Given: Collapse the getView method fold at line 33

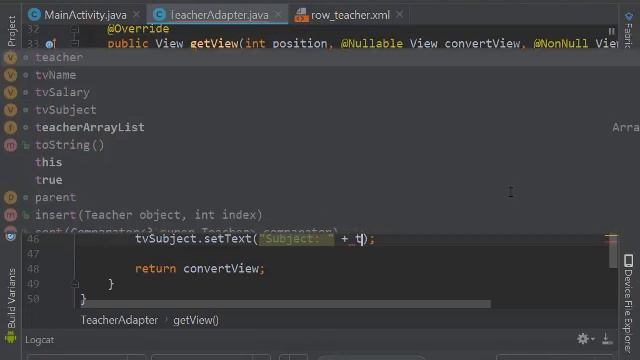Looking at the screenshot, I should pos(75,43).
